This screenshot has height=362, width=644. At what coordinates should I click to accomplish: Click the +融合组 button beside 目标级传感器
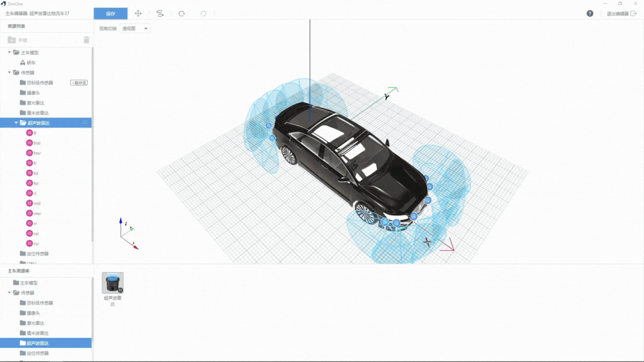tap(79, 83)
